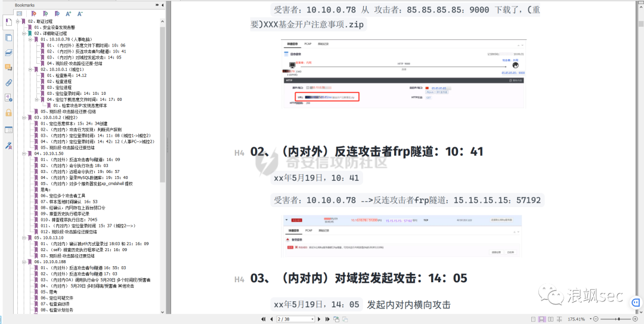Click the first red bookmark toolbar icon

(34, 14)
